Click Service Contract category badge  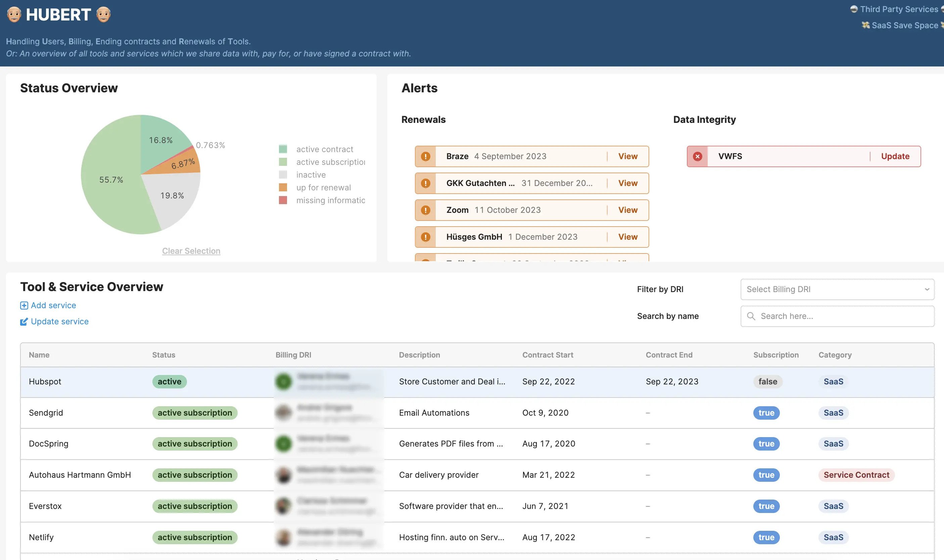[x=856, y=475]
